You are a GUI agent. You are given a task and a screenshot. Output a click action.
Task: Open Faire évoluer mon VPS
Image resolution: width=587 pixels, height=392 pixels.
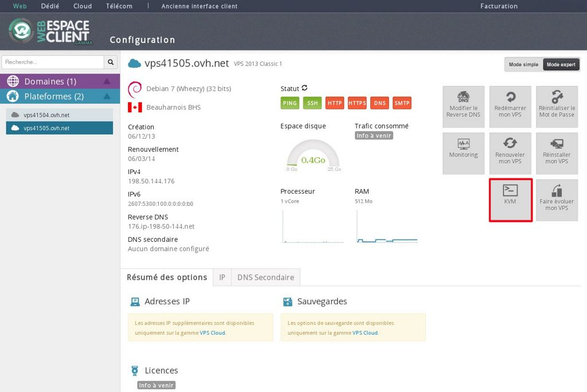tap(557, 199)
